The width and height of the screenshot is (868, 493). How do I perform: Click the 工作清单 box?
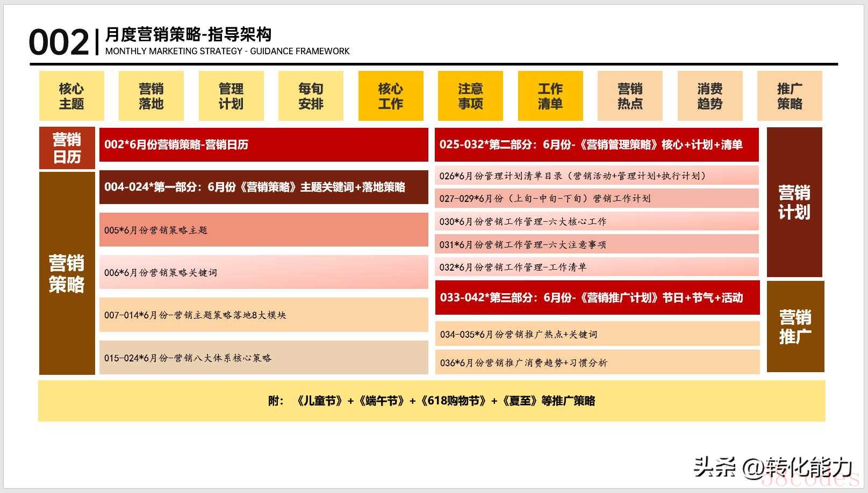point(550,96)
